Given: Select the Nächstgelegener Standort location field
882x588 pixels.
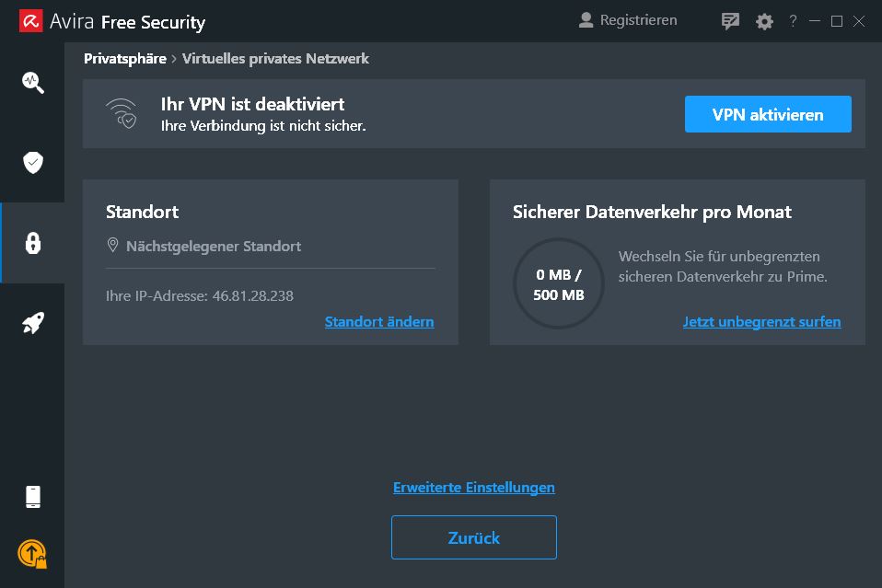Looking at the screenshot, I should [270, 247].
